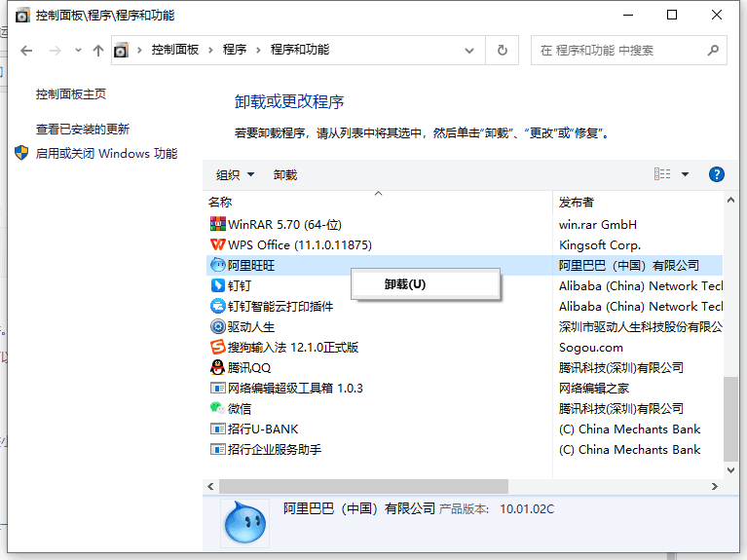Click publisher 网络编辑之家
The height and width of the screenshot is (560, 747).
click(x=593, y=388)
